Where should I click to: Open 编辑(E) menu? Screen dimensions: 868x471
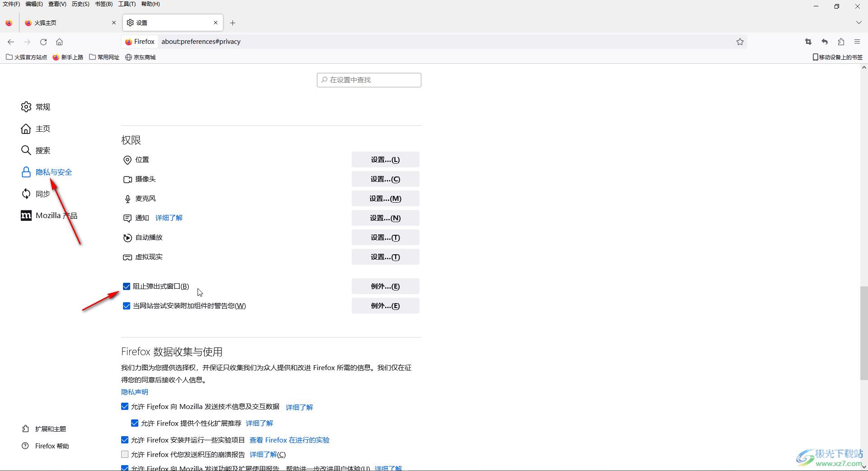click(x=34, y=4)
